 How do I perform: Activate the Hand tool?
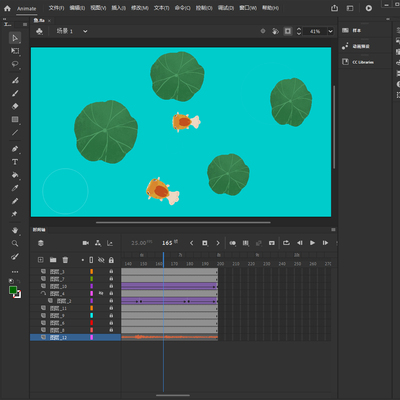point(15,230)
